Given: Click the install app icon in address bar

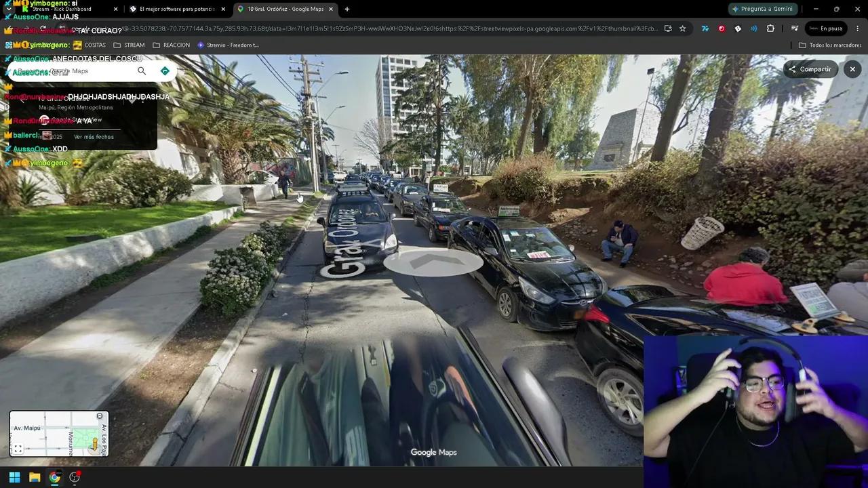Looking at the screenshot, I should click(668, 28).
